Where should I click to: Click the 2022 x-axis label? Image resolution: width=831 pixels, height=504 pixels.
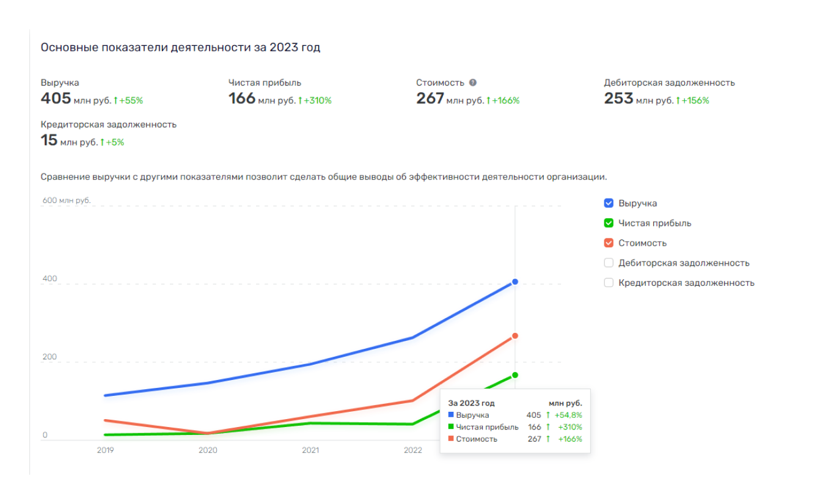pyautogui.click(x=413, y=450)
